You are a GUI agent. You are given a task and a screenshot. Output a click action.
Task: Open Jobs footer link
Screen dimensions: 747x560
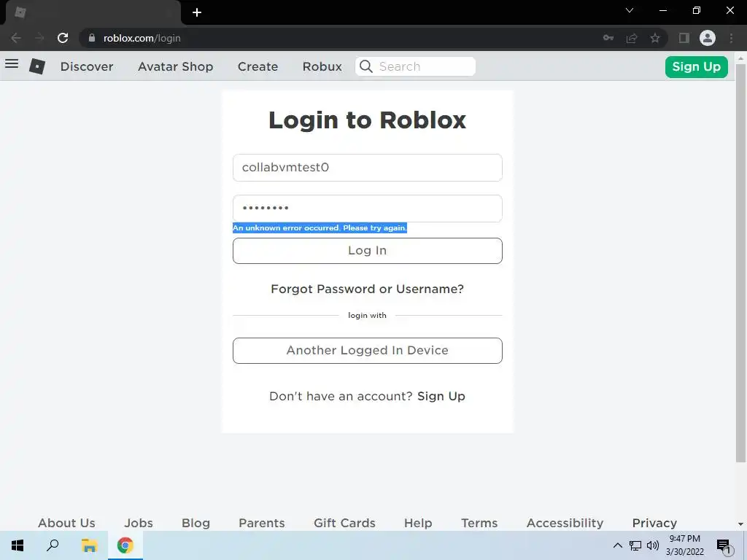[x=139, y=523]
